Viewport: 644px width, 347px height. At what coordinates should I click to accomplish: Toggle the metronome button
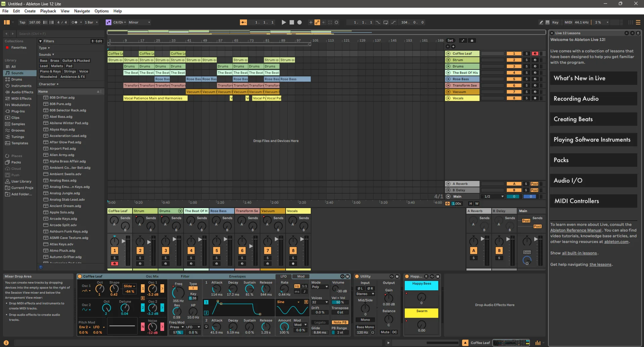click(74, 22)
